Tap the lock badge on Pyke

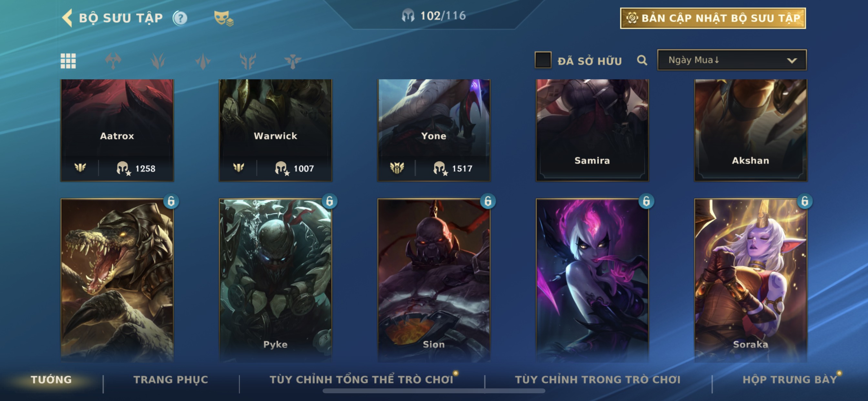point(329,201)
